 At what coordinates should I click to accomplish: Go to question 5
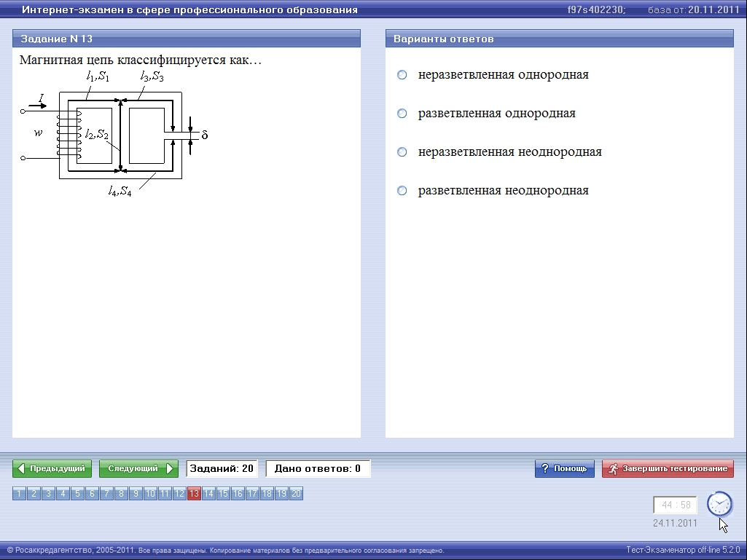point(77,493)
